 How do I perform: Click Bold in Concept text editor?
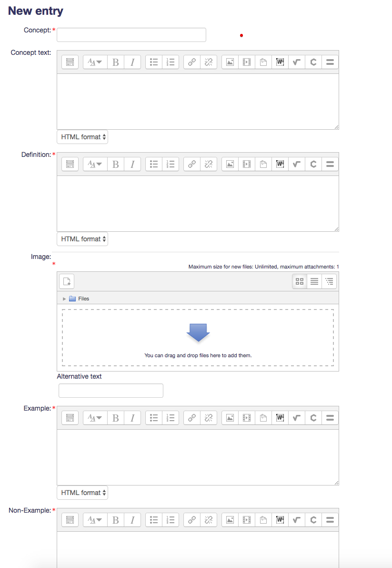pos(116,62)
